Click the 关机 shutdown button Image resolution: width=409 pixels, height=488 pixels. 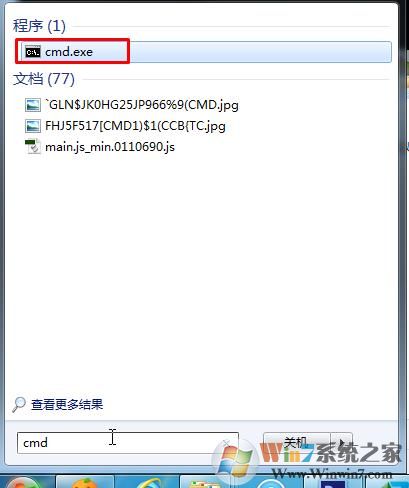[x=297, y=443]
